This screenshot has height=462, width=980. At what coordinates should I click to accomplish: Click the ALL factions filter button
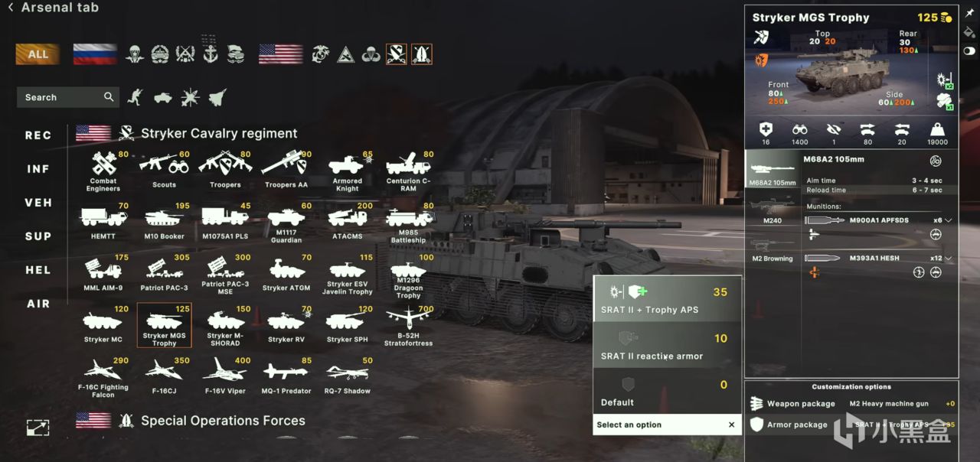tap(38, 54)
